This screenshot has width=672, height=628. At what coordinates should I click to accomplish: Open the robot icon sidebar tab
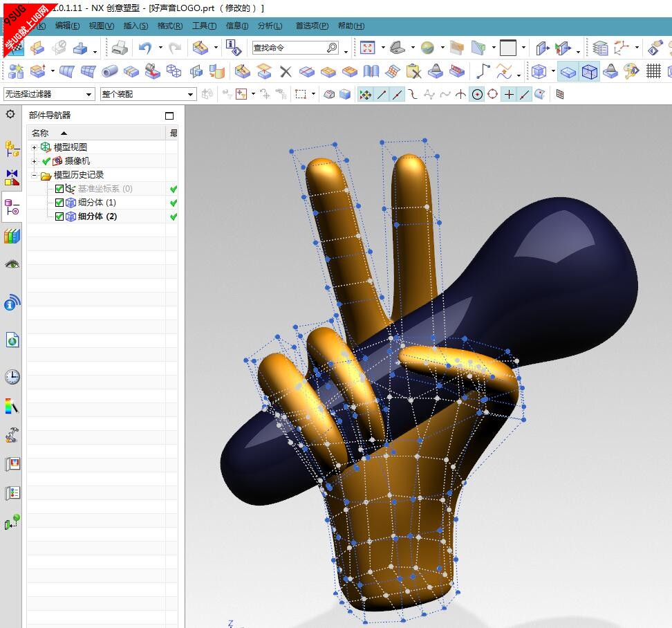coord(12,434)
